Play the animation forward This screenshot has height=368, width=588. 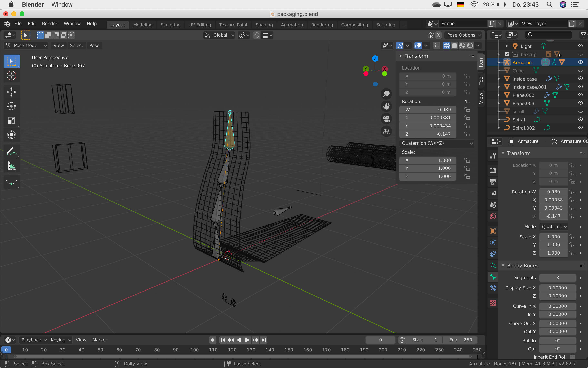pyautogui.click(x=247, y=340)
